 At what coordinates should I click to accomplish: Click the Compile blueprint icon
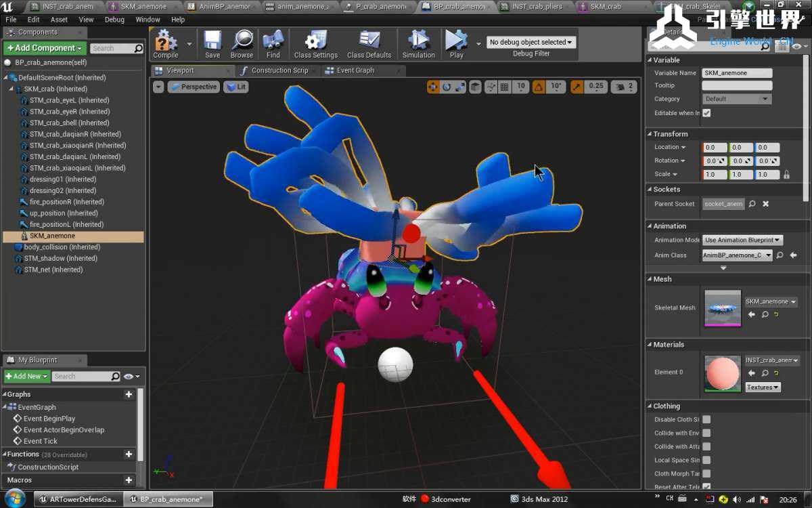tap(165, 42)
